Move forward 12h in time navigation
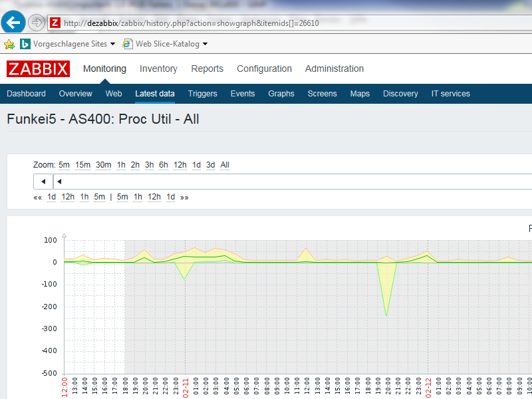The image size is (532, 399). tap(154, 197)
